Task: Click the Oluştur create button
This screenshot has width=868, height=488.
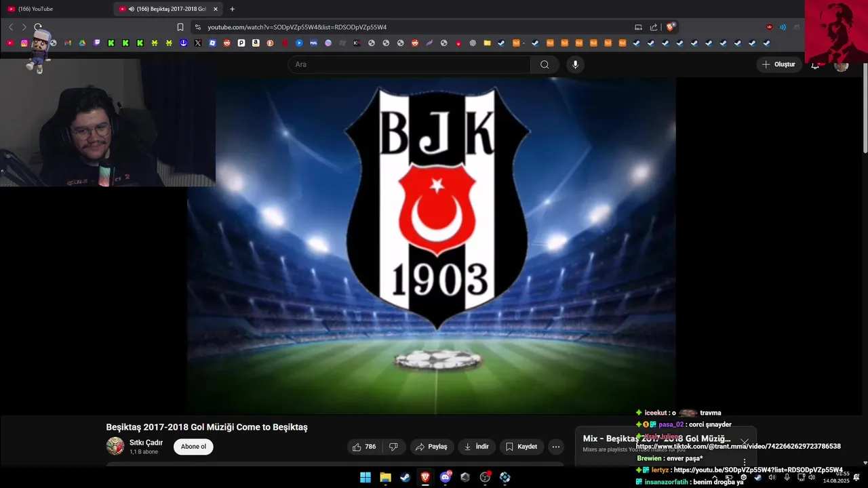Action: (x=778, y=64)
